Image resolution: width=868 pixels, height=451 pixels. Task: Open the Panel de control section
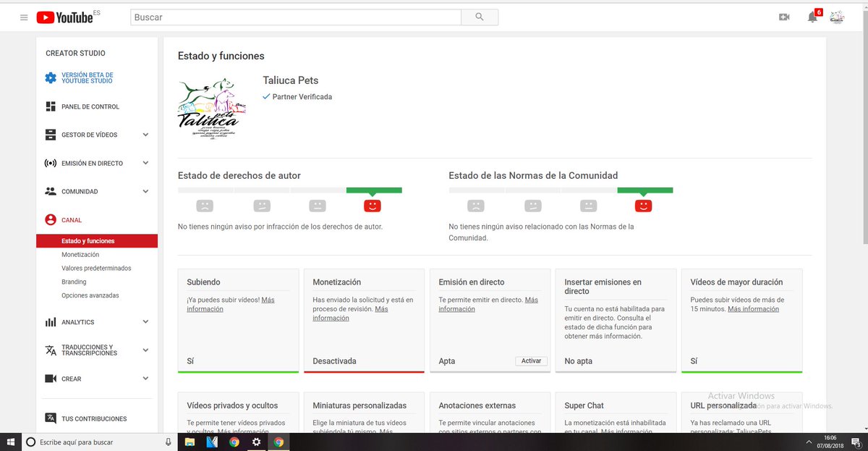(90, 106)
